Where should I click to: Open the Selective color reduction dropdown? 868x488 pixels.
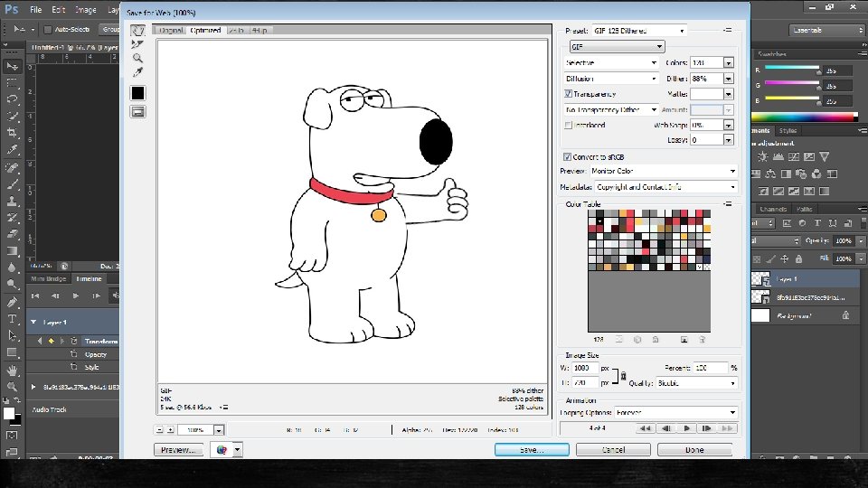[x=611, y=62]
